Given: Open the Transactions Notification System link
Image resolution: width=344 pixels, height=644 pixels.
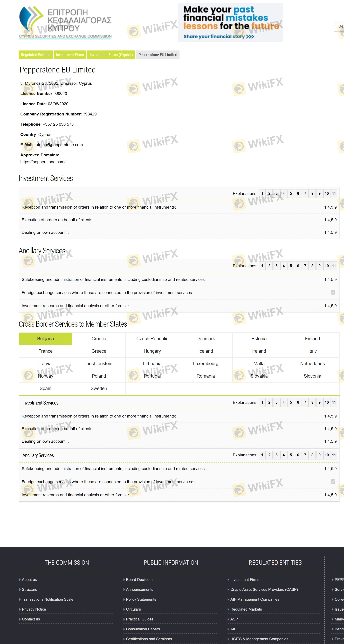Looking at the screenshot, I should point(49,599).
